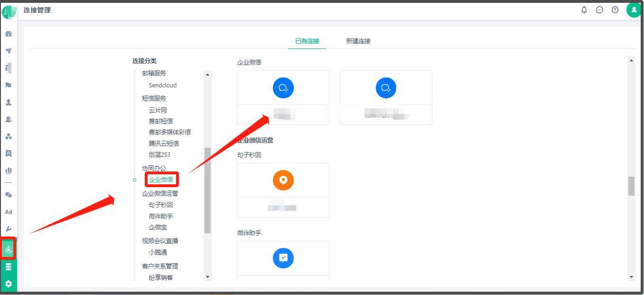Select Sendcloud in the category tree
Viewport: 644px width, 295px height.
pos(163,86)
